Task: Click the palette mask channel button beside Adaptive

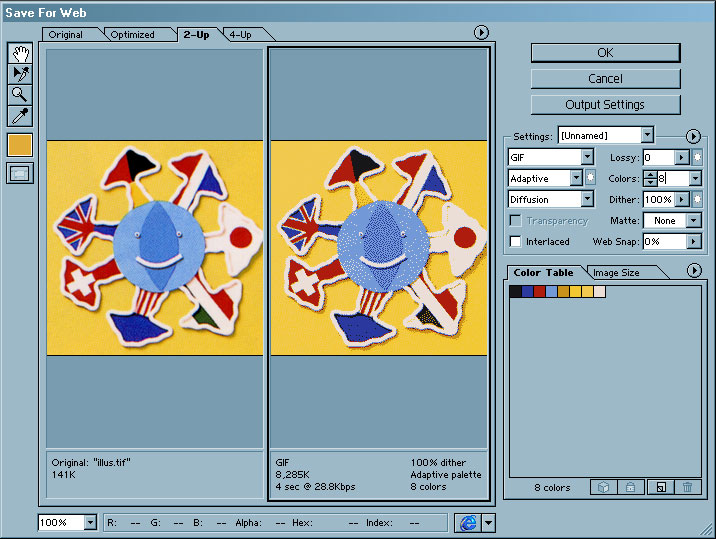Action: [590, 178]
